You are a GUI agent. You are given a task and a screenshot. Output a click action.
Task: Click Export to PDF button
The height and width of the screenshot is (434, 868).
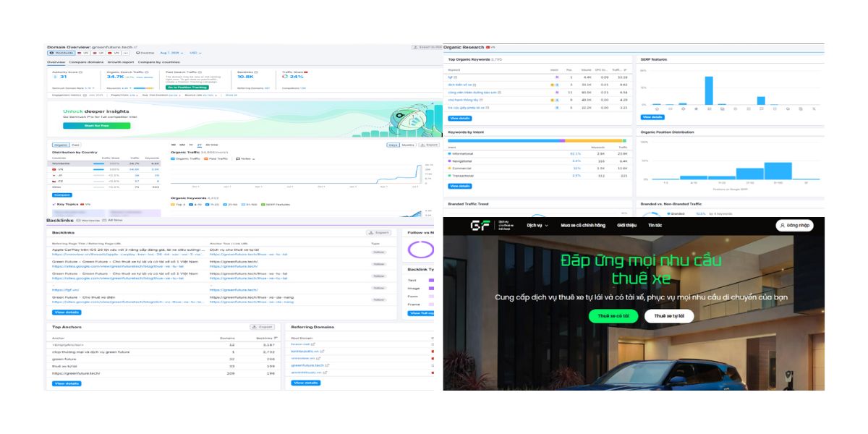pyautogui.click(x=426, y=47)
